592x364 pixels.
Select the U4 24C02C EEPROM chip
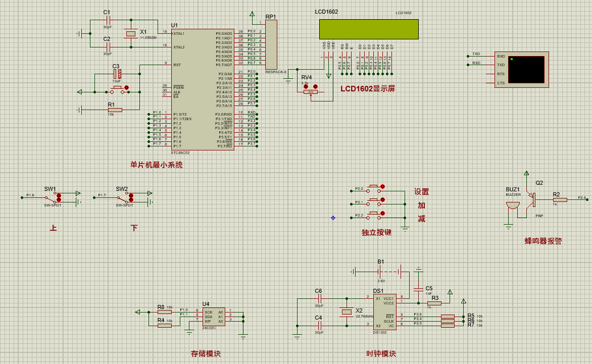[214, 317]
